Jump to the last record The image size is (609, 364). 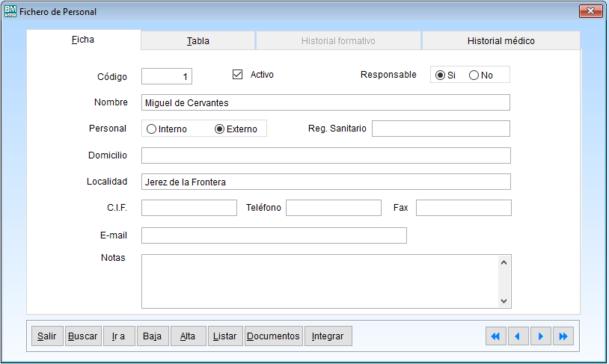(x=563, y=336)
